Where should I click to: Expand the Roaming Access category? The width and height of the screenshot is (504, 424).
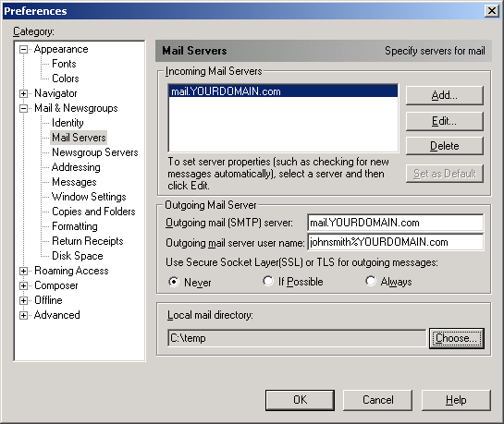point(23,272)
